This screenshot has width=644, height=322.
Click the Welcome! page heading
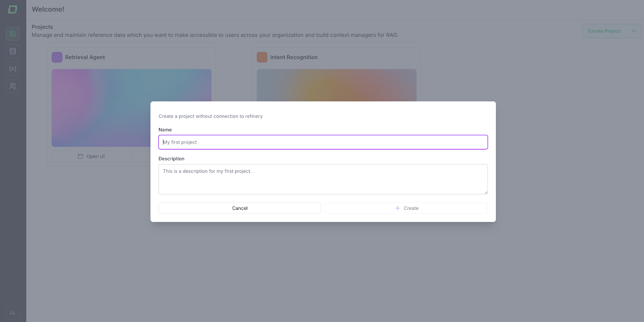tap(48, 9)
